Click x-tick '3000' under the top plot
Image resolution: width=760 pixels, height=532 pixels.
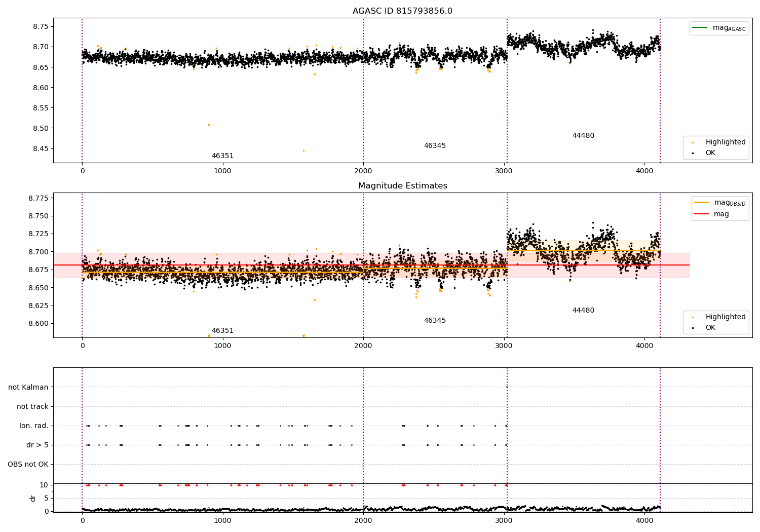tap(504, 171)
